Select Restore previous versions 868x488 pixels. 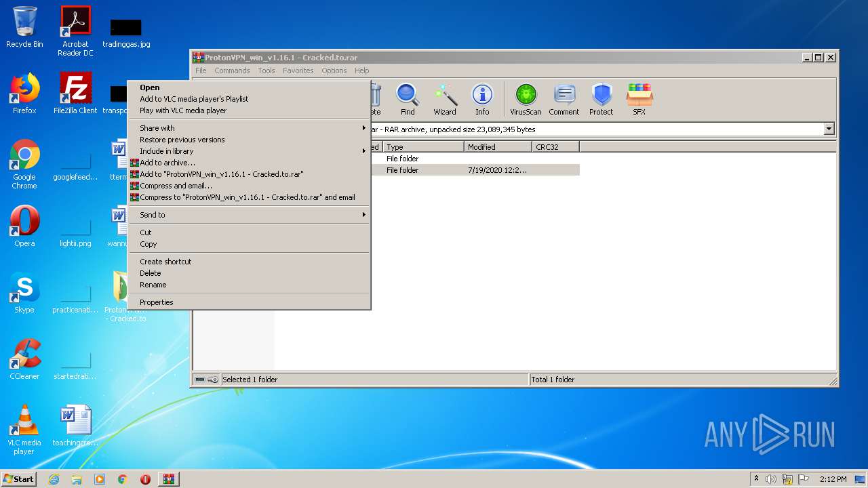[182, 140]
